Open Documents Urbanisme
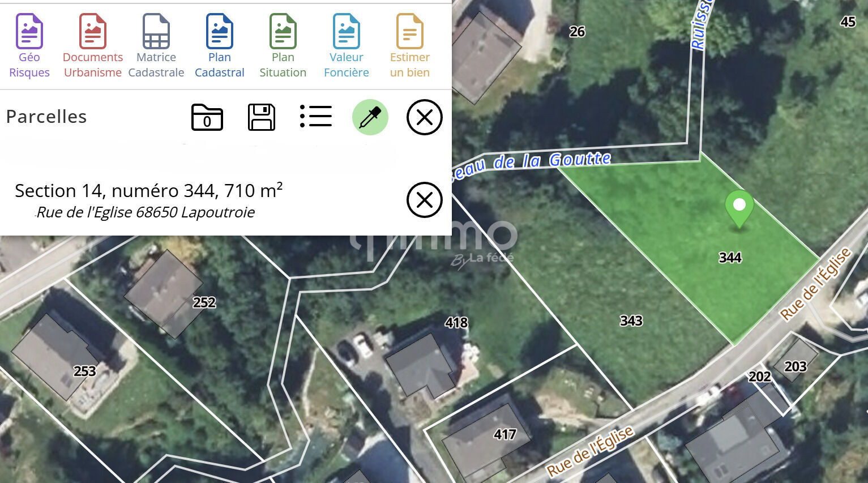 (x=93, y=32)
